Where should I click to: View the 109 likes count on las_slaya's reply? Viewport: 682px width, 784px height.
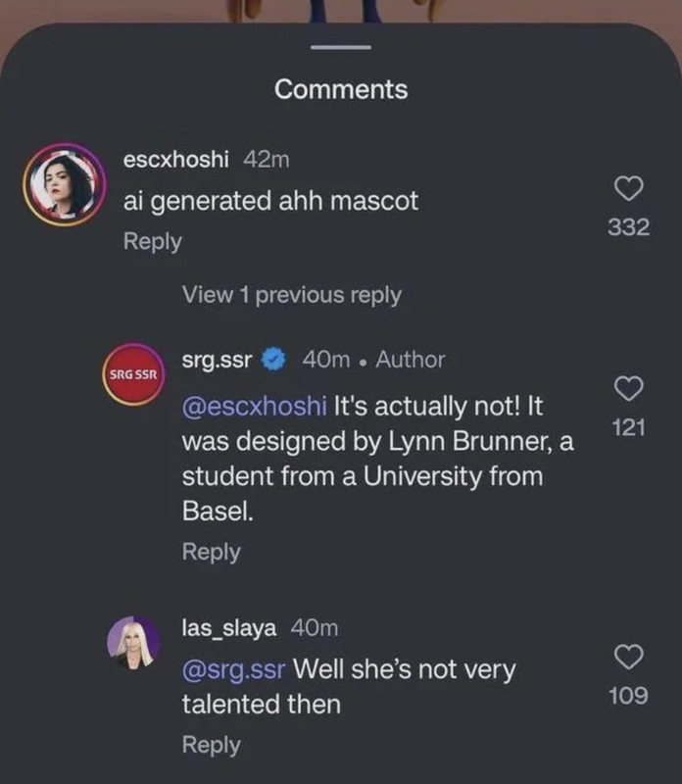click(628, 696)
